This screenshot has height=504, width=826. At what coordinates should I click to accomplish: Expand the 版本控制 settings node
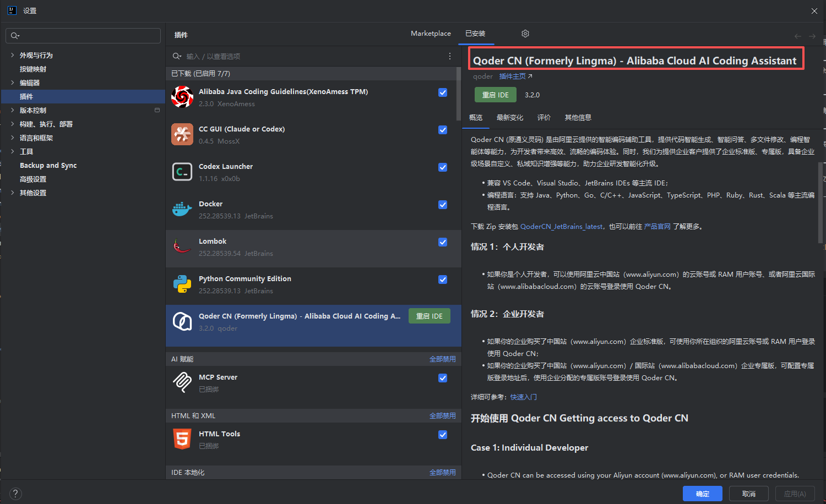12,110
